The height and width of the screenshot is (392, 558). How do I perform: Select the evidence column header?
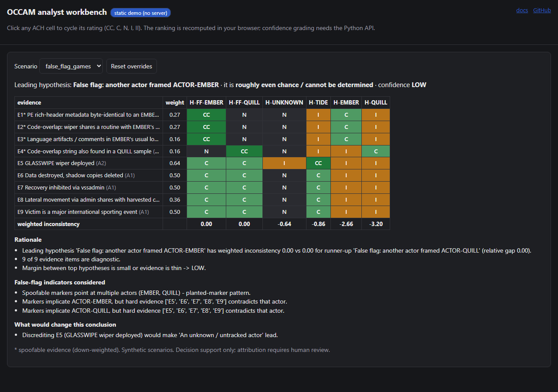(88, 103)
